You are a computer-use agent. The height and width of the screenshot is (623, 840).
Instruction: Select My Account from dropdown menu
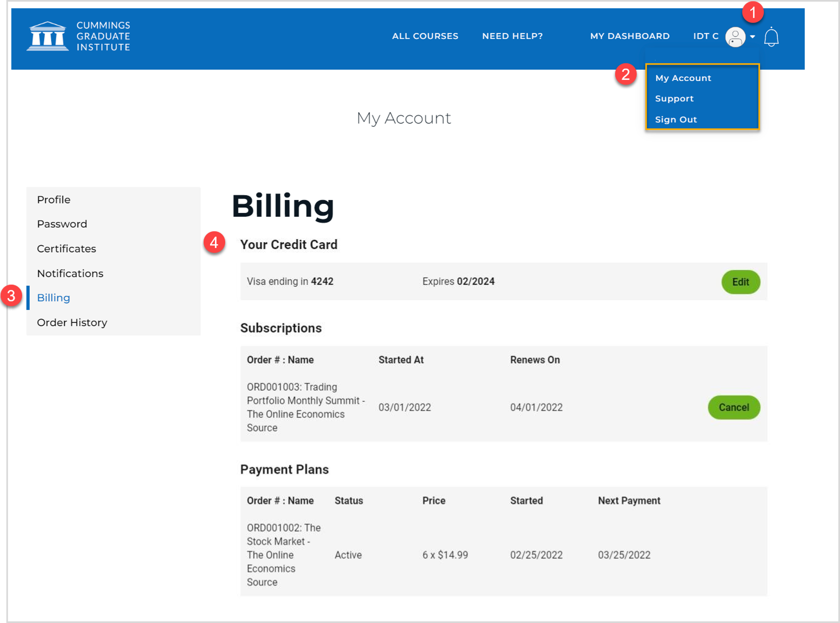tap(683, 78)
